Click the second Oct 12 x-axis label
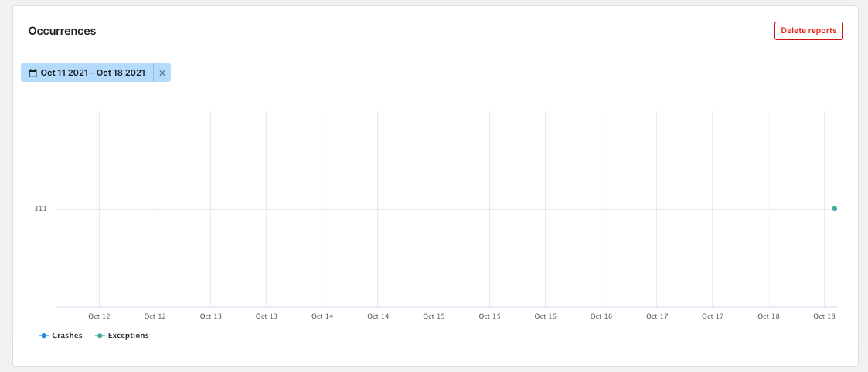The height and width of the screenshot is (372, 868). [155, 316]
